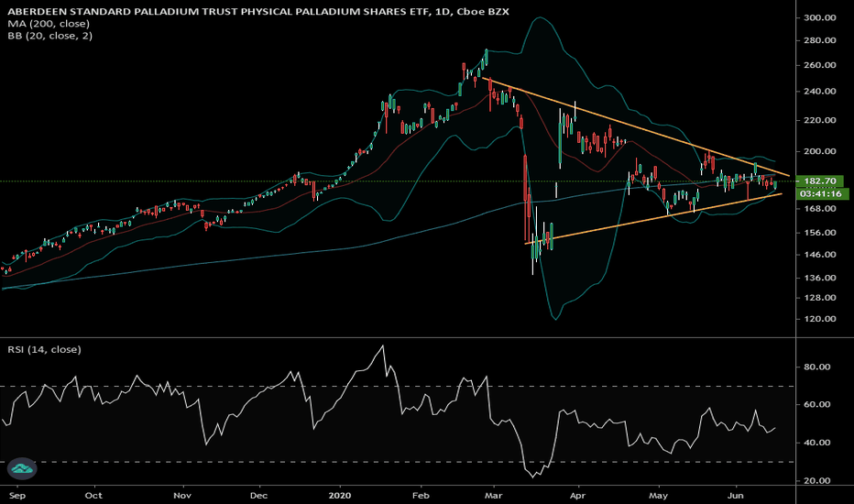Click the 280.00 price axis label
The image size is (854, 504).
click(820, 40)
